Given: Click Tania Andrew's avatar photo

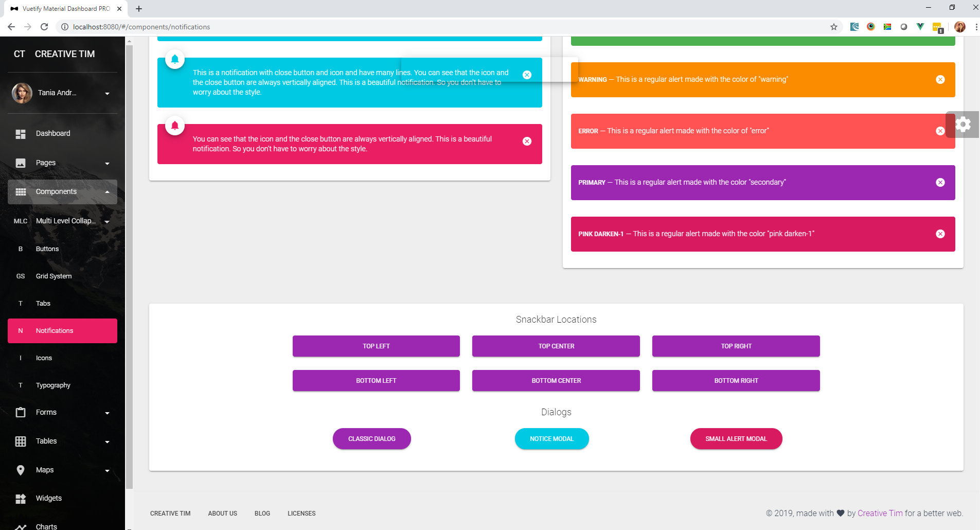Looking at the screenshot, I should 22,93.
